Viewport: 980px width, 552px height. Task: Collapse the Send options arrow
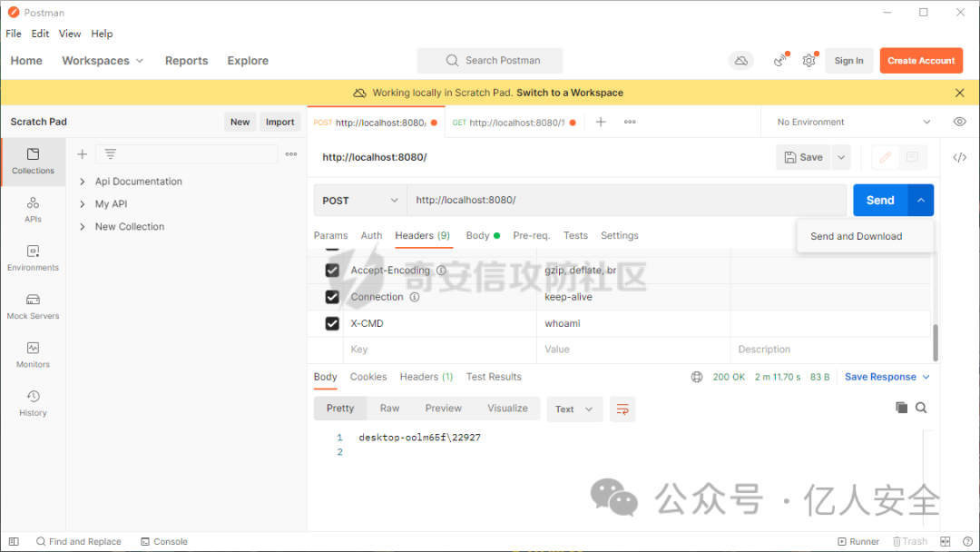point(921,200)
